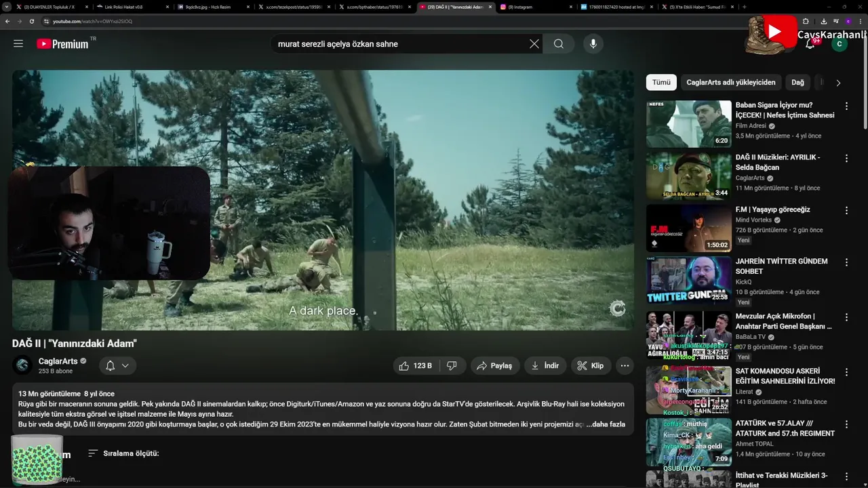Open the green account avatar menu

[x=840, y=44]
